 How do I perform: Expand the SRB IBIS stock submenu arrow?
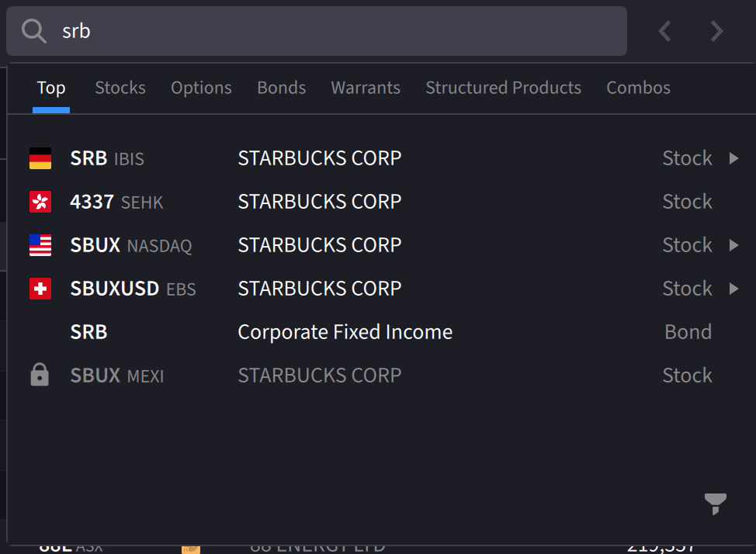(733, 158)
